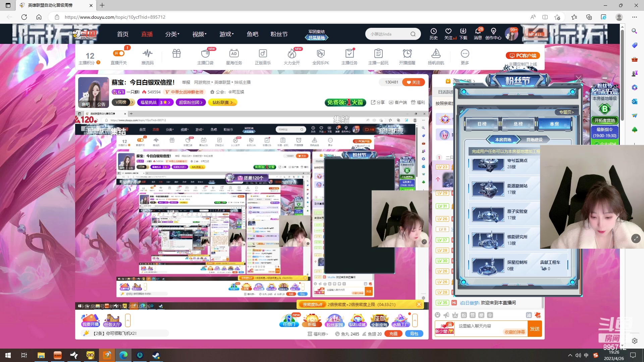Open the 星海任务 tasks panel

click(234, 56)
